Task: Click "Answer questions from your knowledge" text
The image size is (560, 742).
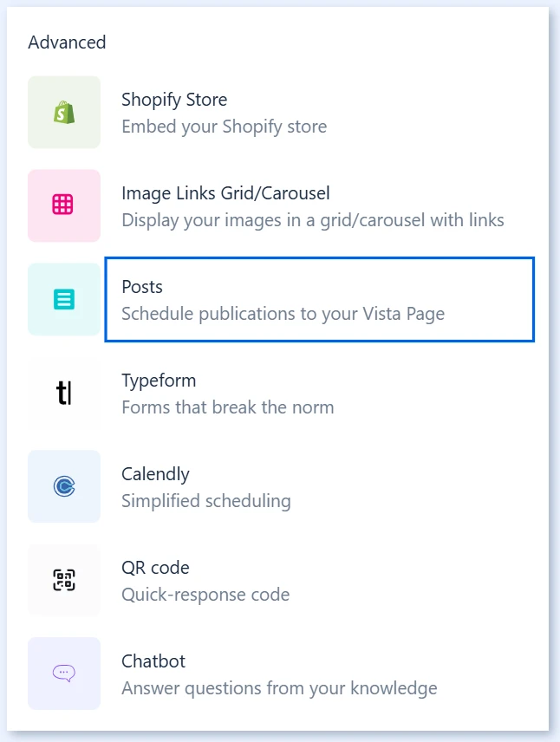Action: point(279,688)
